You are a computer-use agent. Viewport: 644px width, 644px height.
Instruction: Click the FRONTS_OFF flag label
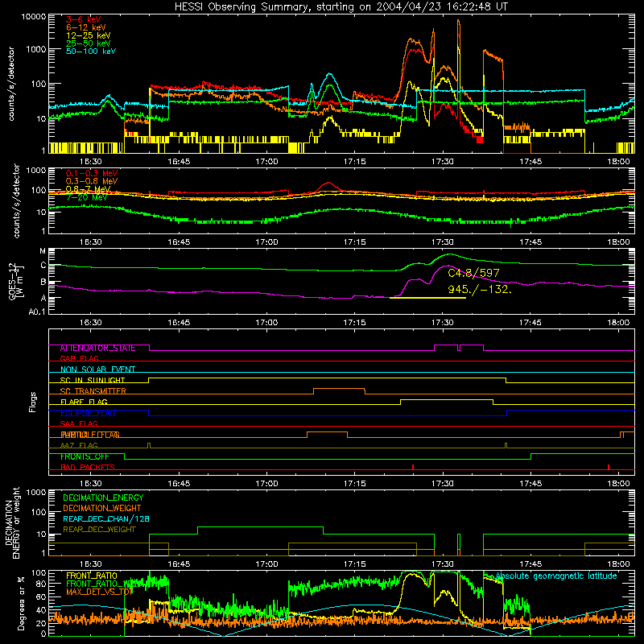click(85, 456)
